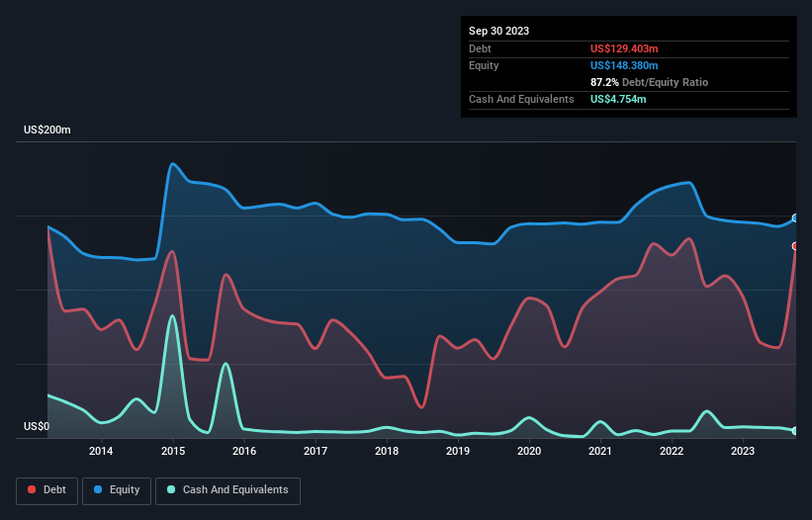Viewport: 812px width, 520px height.
Task: Click the 2018 x-axis label
Action: click(387, 451)
